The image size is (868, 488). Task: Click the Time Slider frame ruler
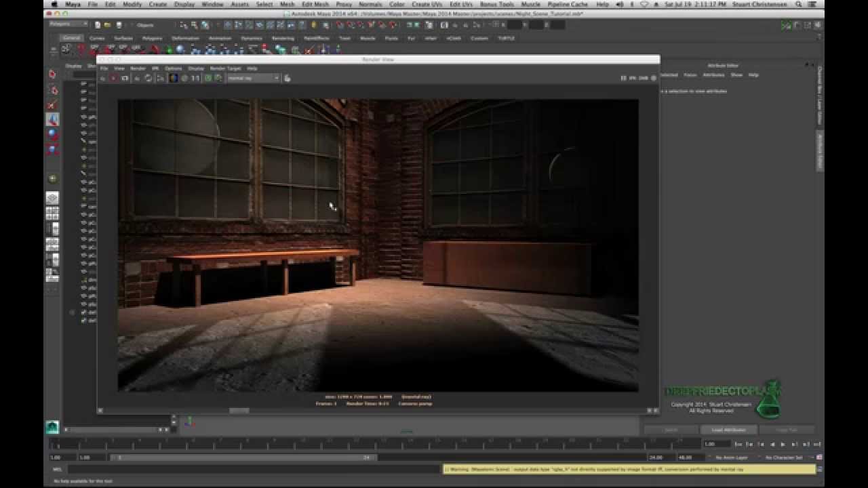[374, 444]
